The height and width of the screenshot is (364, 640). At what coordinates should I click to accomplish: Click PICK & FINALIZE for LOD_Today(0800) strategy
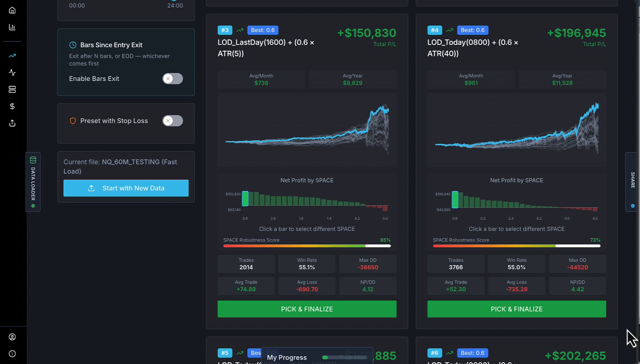coord(516,309)
